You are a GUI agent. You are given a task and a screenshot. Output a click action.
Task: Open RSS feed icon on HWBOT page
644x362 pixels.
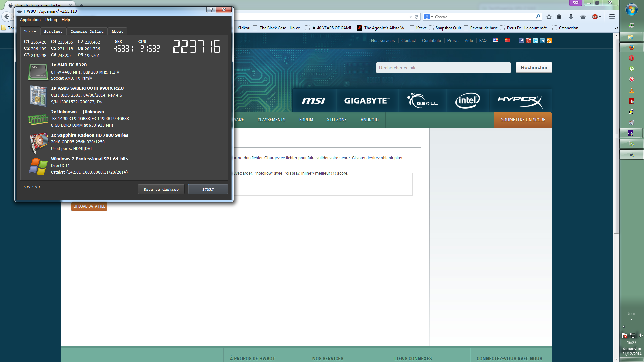pyautogui.click(x=549, y=41)
